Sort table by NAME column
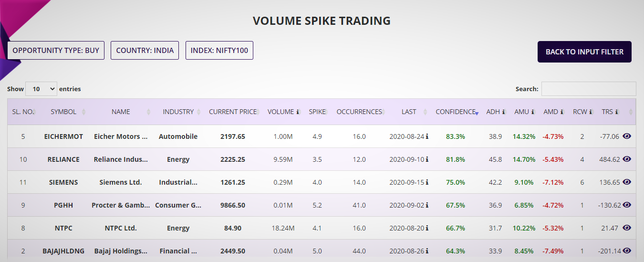Image resolution: width=644 pixels, height=262 pixels. click(121, 112)
